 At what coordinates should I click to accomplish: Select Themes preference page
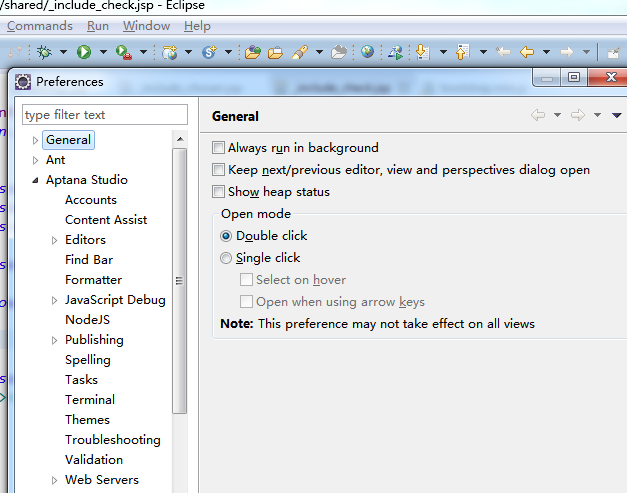(x=87, y=420)
